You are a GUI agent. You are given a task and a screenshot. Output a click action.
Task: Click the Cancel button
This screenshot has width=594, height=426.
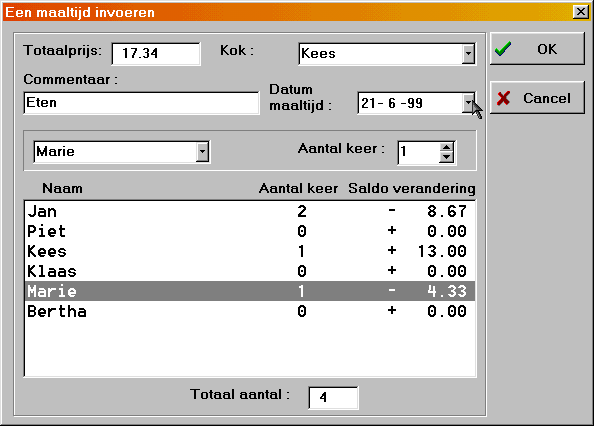click(x=537, y=98)
